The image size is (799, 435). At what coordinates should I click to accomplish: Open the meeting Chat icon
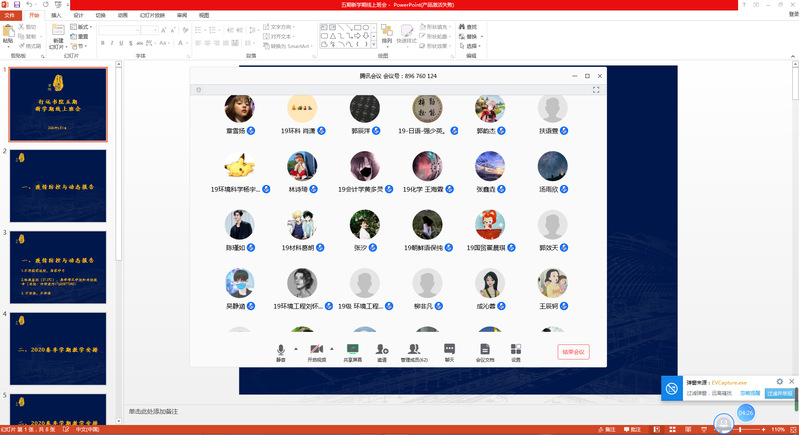(449, 350)
